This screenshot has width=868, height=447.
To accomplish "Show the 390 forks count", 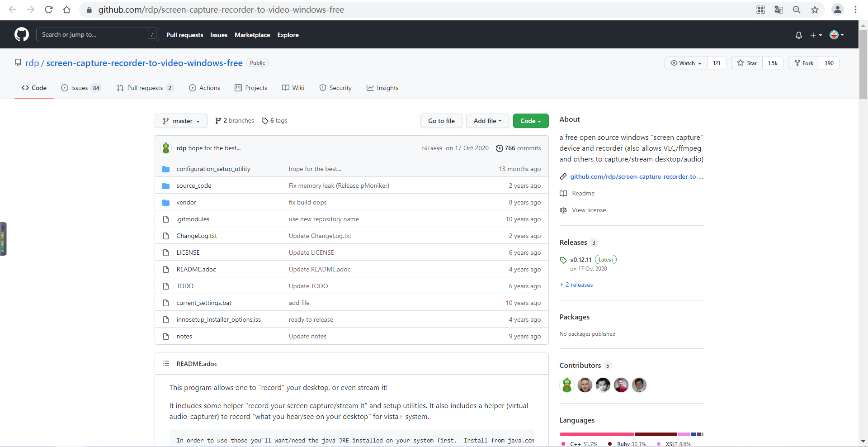I will click(829, 63).
